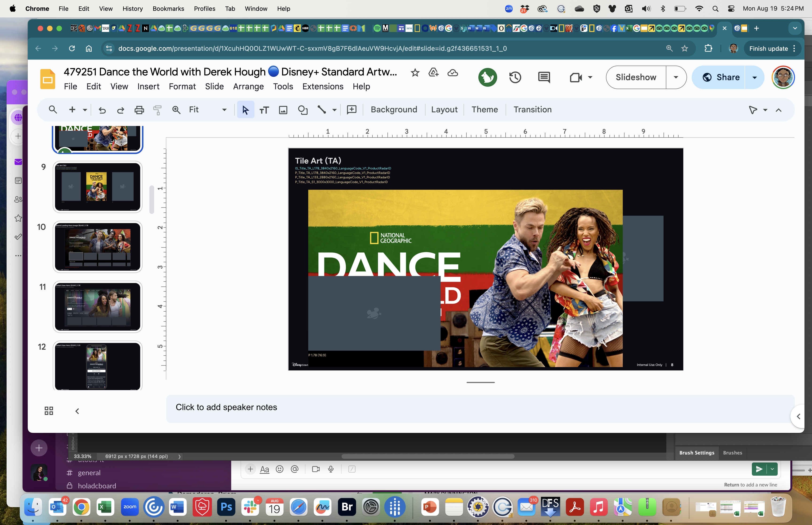Screen dimensions: 812x525
Task: Select slide 10 thumbnail
Action: (98, 247)
